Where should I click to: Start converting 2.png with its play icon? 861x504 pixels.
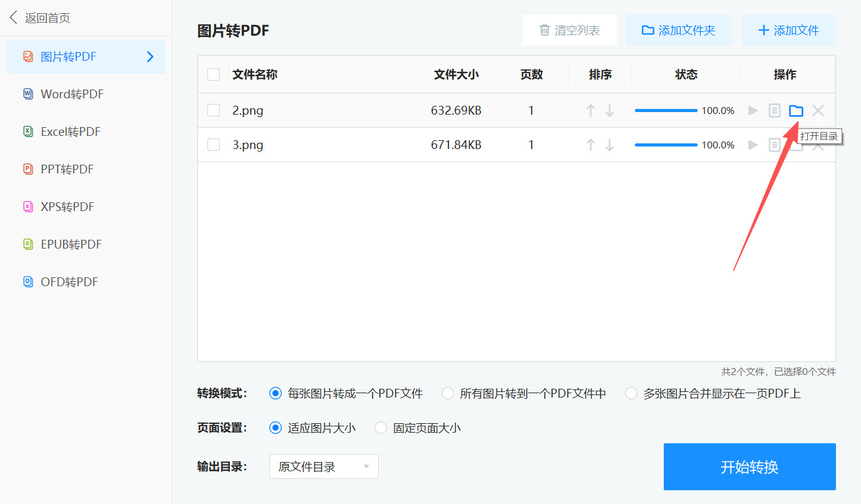click(x=753, y=110)
